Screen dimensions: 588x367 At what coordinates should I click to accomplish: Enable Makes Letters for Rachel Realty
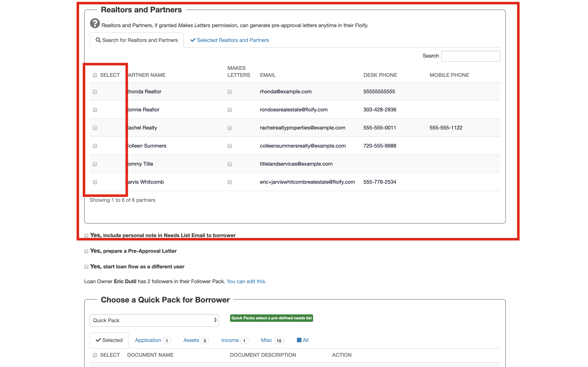[229, 128]
